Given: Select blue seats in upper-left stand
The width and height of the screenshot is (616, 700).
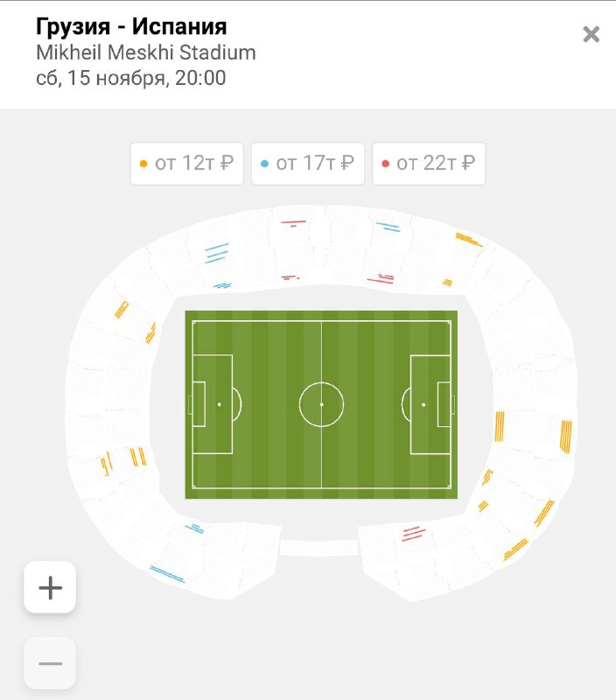Looking at the screenshot, I should coord(216,253).
